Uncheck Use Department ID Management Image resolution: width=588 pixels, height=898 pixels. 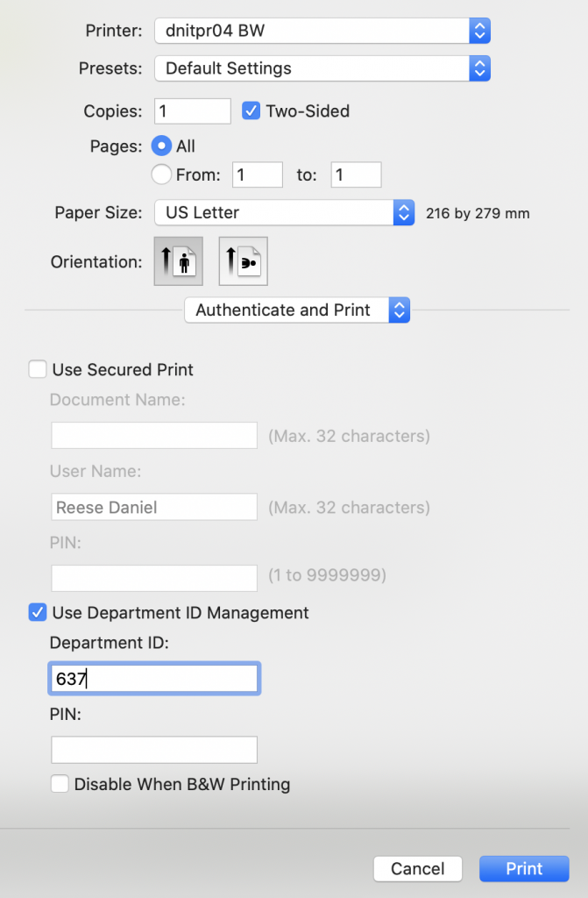[x=38, y=612]
